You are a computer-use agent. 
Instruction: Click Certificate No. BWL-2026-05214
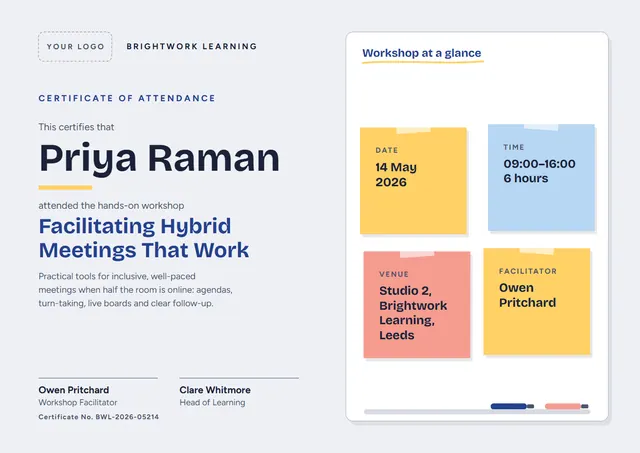[x=99, y=417]
